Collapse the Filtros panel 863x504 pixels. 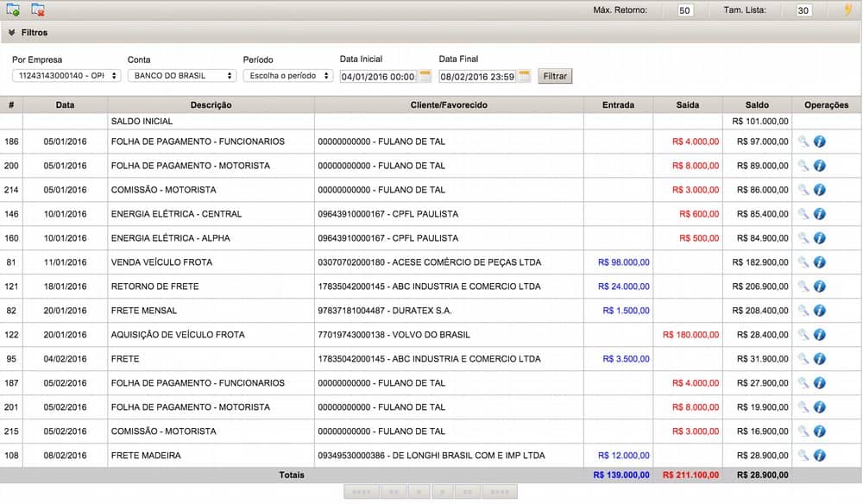coord(11,33)
